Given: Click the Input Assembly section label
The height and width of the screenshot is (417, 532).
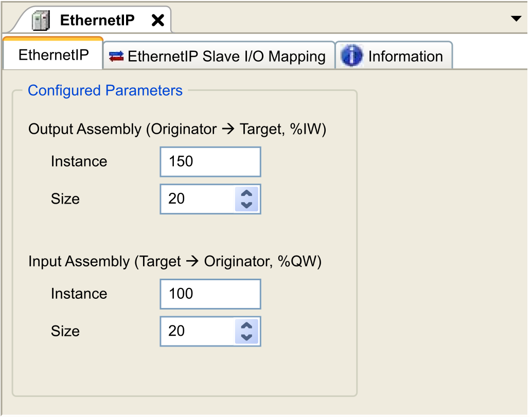Looking at the screenshot, I should (174, 262).
